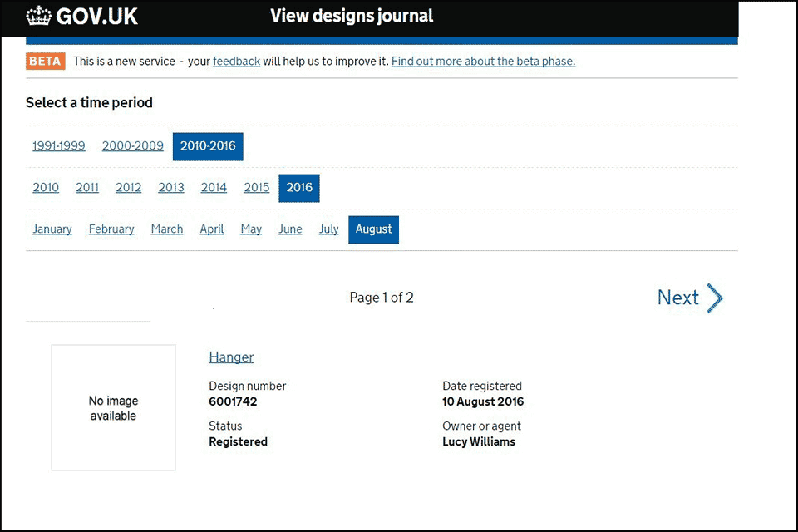Show designs from January
Image resolution: width=798 pixels, height=532 pixels.
tap(52, 229)
